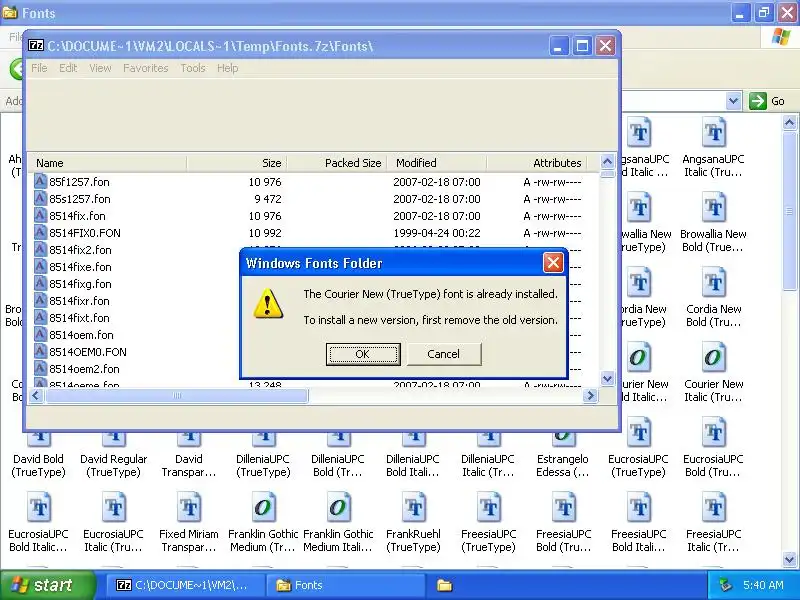Sort by the Packed Size column header
Screen dimensions: 800x600
click(x=337, y=163)
